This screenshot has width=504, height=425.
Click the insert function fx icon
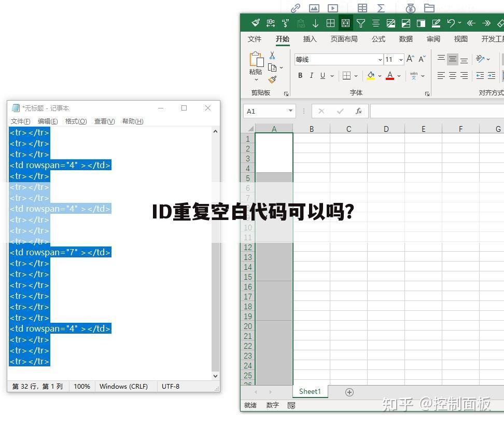click(359, 111)
